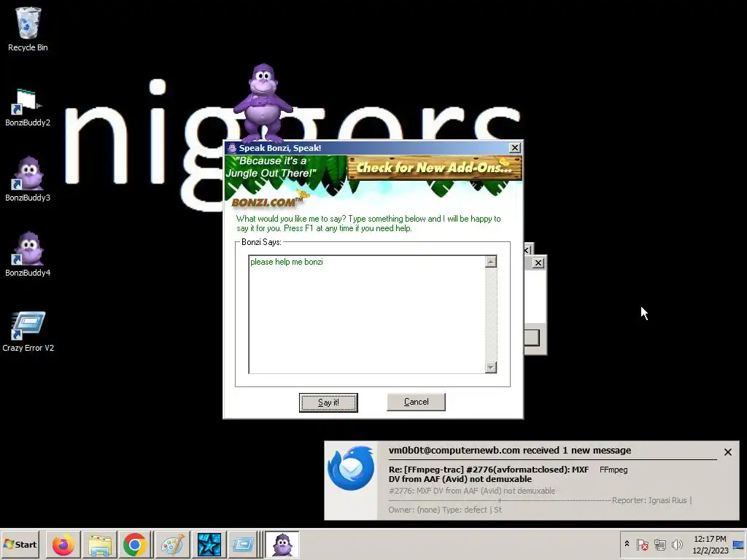This screenshot has height=560, width=747.
Task: Click the Bonzi icon in dialog title bar
Action: [x=232, y=147]
